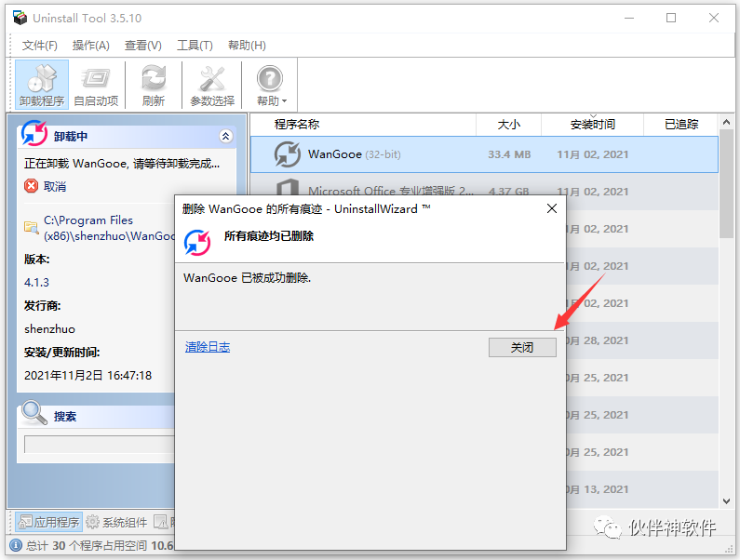Click the vertical scrollbar thumb in program list

pyautogui.click(x=726, y=184)
